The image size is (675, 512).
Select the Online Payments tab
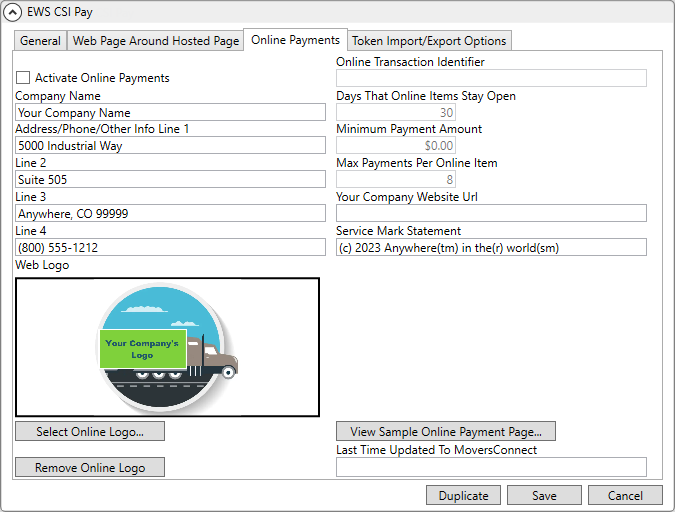(295, 40)
